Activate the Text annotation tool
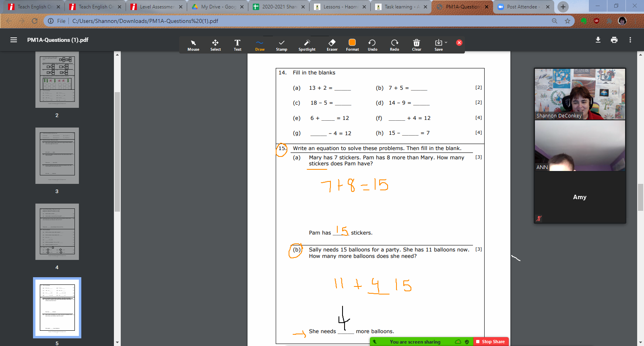The height and width of the screenshot is (346, 644). [237, 45]
